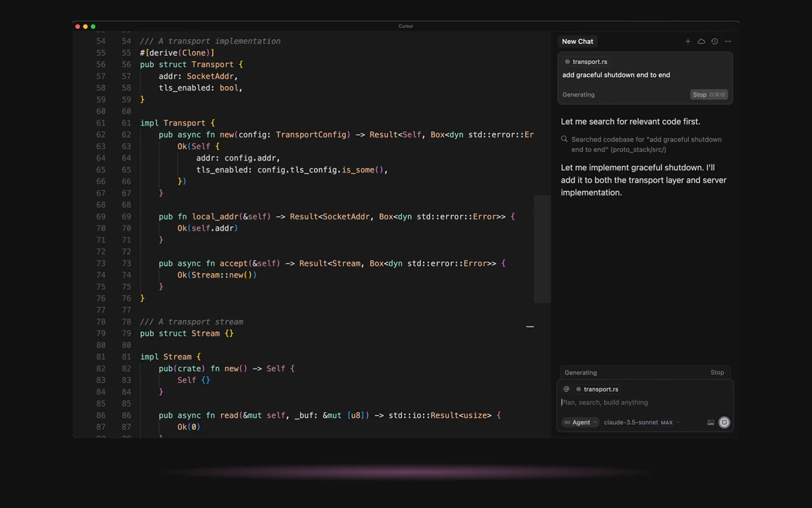Click the Stop link above the input box
Viewport: 812px width, 508px height.
pos(717,372)
